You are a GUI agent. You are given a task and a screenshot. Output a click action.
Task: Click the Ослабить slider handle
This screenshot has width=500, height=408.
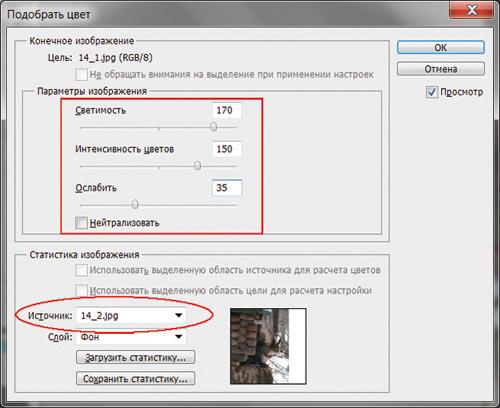point(135,204)
